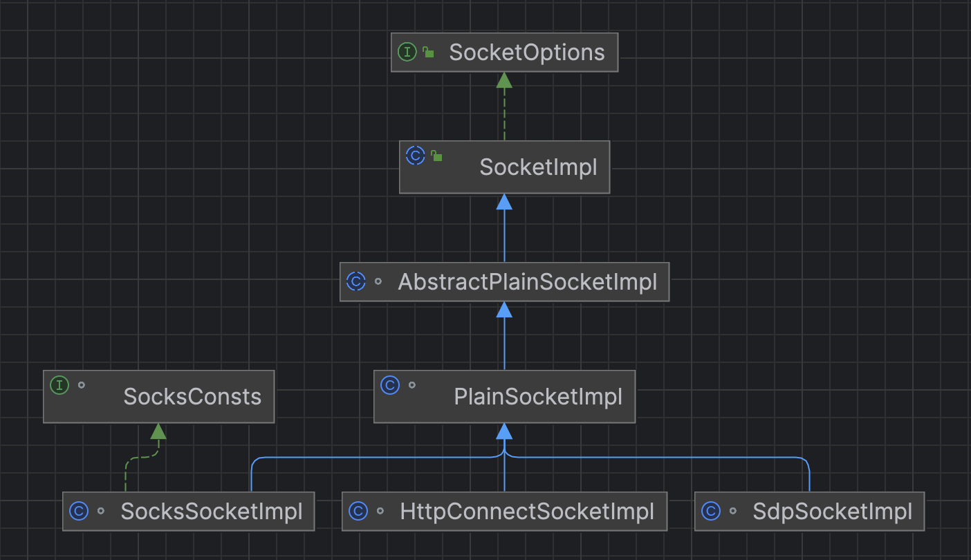Click the class icon beside SdpSocketImpl
Image resolution: width=971 pixels, height=560 pixels.
(711, 512)
